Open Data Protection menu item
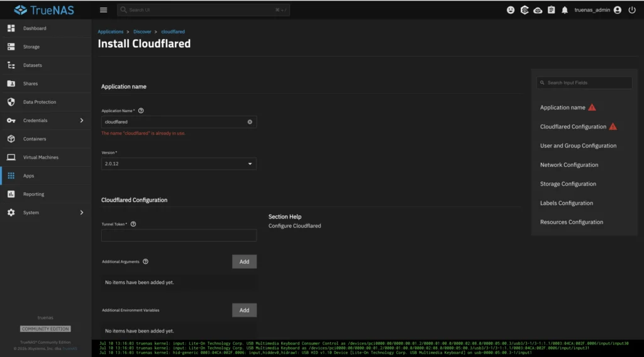644x357 pixels. 45,101
